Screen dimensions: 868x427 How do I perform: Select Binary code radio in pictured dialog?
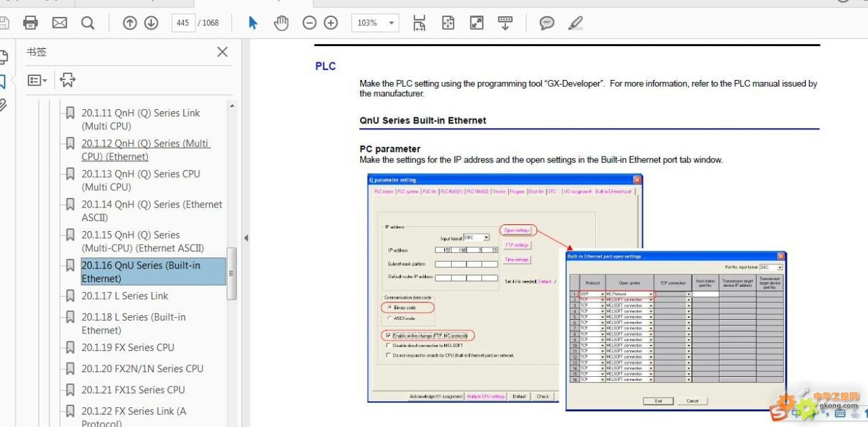pyautogui.click(x=389, y=307)
